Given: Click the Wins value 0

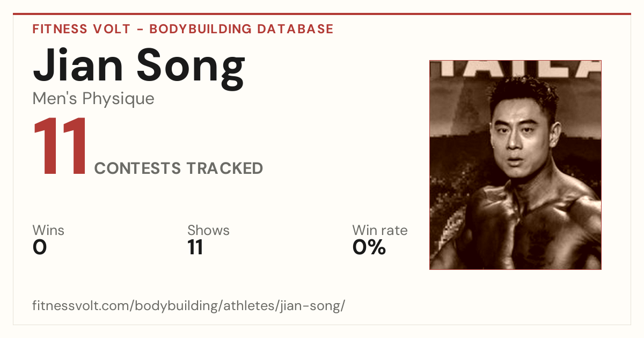Looking at the screenshot, I should 40,247.
